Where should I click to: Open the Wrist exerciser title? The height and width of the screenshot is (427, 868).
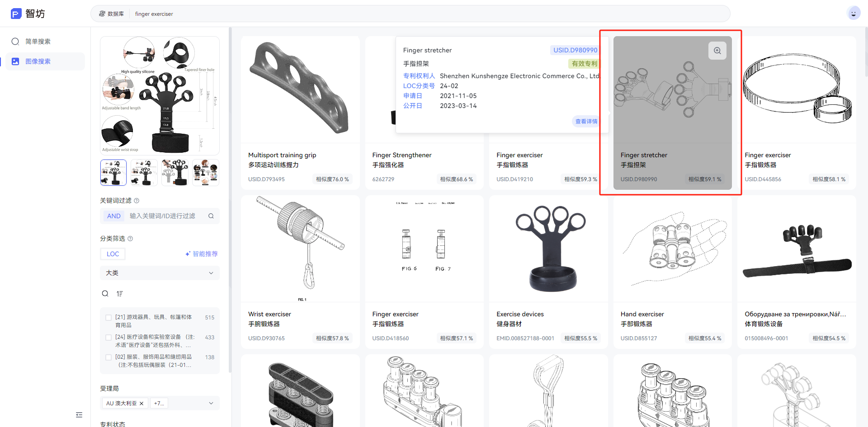coord(269,314)
